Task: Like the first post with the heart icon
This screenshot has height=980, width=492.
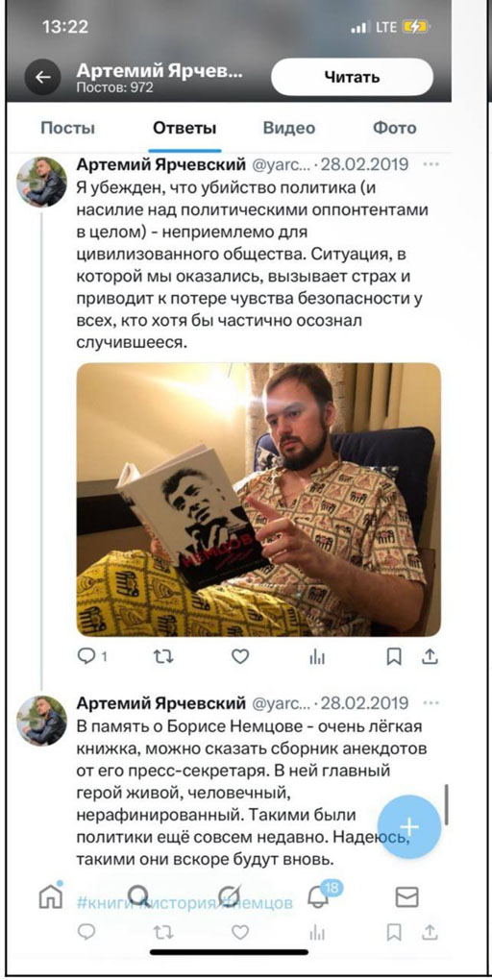Action: pyautogui.click(x=240, y=656)
